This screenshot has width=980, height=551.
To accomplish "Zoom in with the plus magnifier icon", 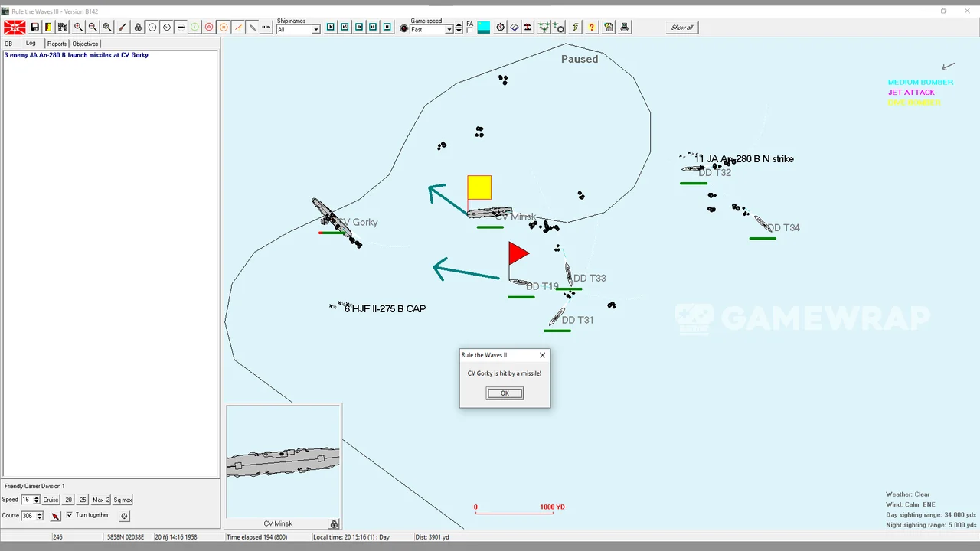I will click(x=78, y=28).
